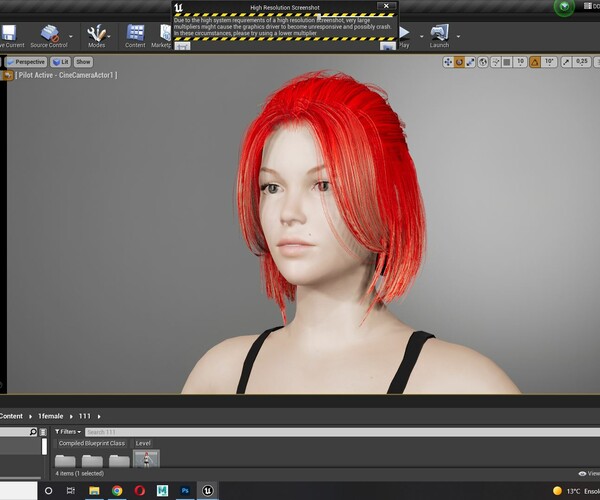The image size is (600, 500).
Task: Expand arrow after 111 breadcrumb
Action: 99,417
